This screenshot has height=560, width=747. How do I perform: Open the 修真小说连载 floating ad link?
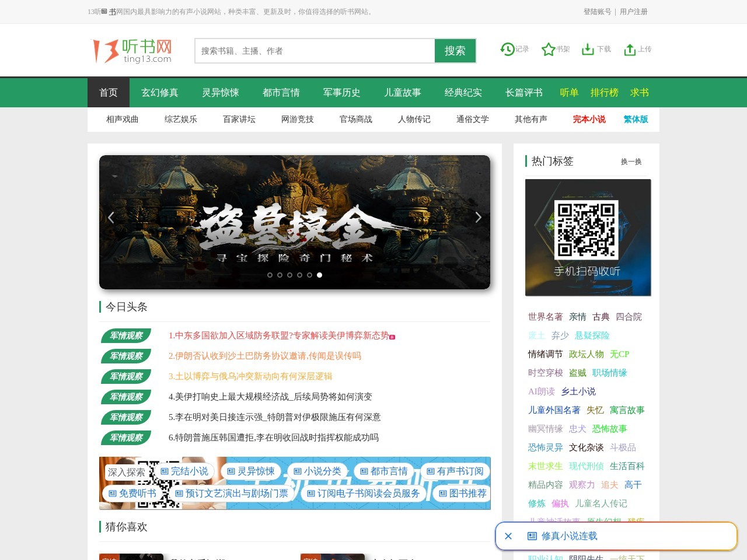coord(563,536)
